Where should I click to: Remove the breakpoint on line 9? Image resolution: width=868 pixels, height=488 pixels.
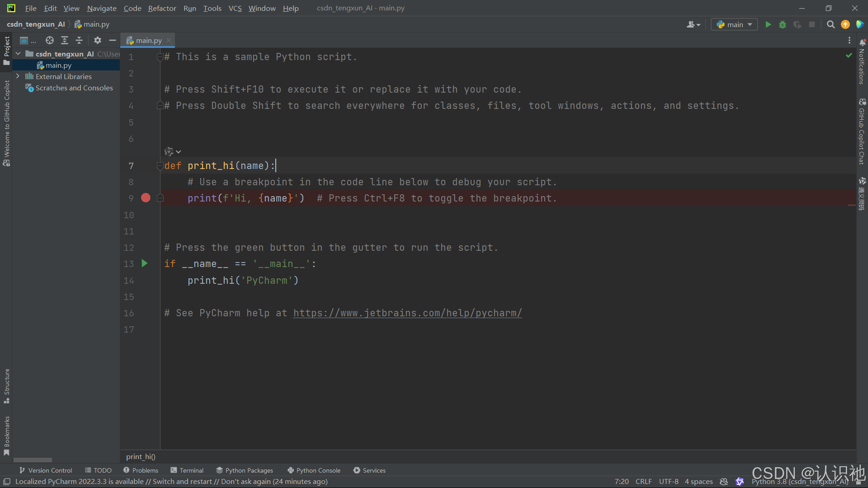(146, 198)
